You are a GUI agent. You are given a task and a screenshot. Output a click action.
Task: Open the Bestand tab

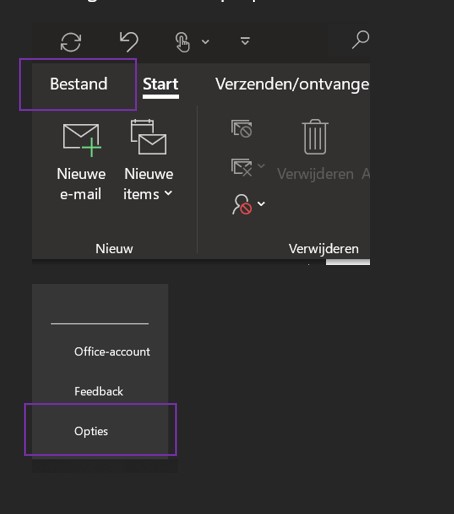pyautogui.click(x=79, y=84)
